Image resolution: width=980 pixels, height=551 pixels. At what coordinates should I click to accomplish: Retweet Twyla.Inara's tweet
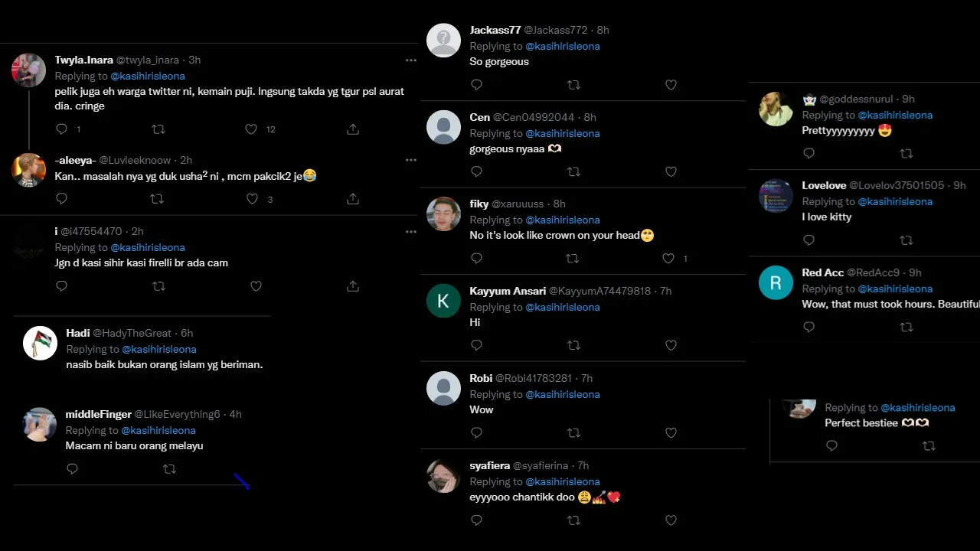click(158, 129)
